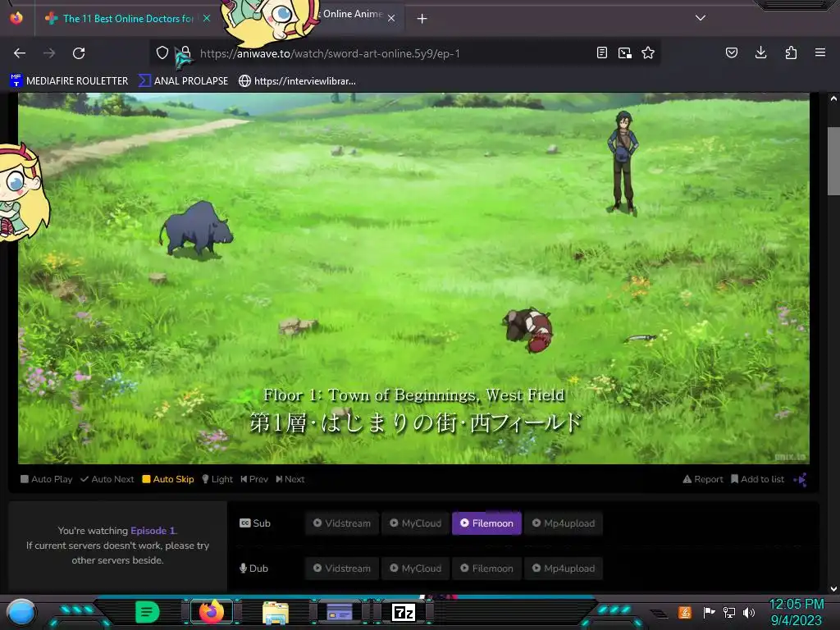Expand the list all tabs chevron
The width and height of the screenshot is (840, 630).
(701, 18)
